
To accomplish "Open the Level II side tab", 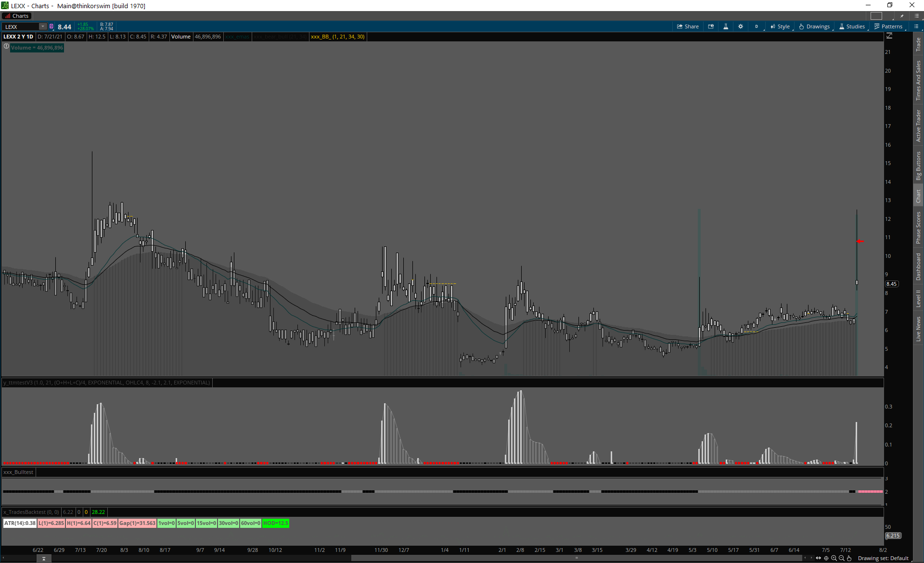I will pos(918,298).
